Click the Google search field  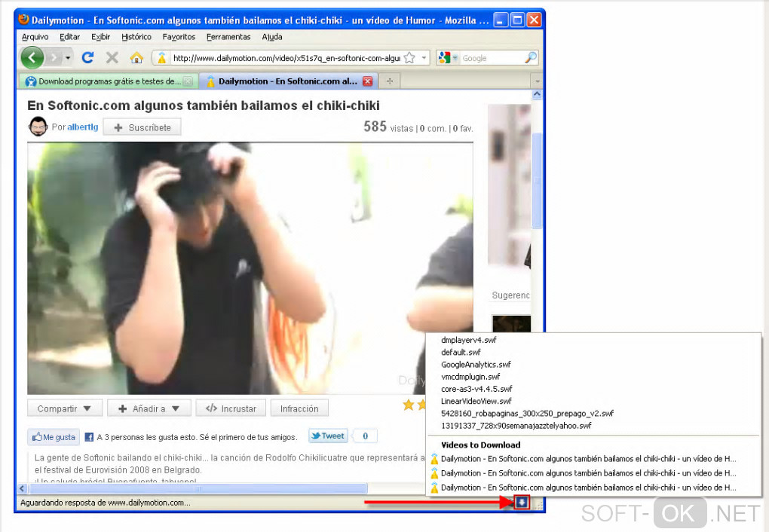[x=492, y=58]
